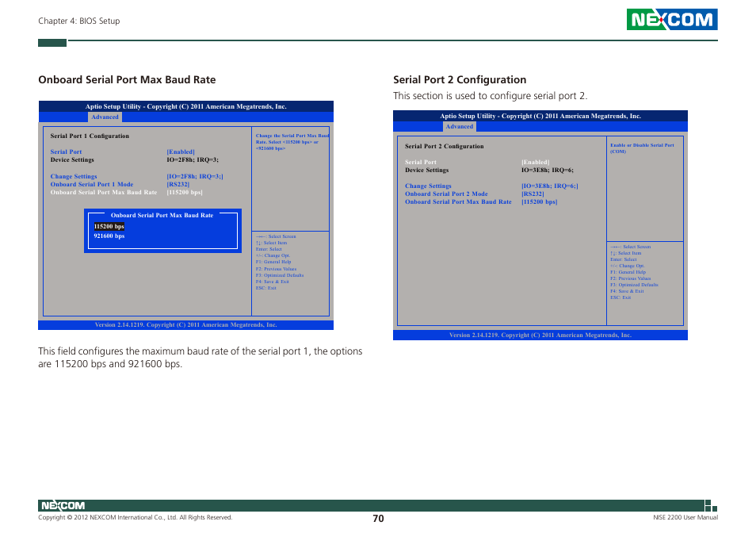756x533 pixels.
Task: Click 'F1: General Help' in Serial Port 1 screen
Action: pos(273,262)
